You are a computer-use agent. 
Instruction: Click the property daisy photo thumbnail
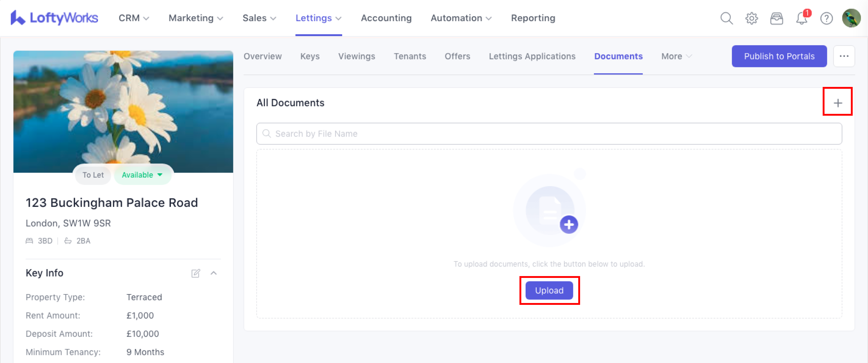tap(123, 111)
